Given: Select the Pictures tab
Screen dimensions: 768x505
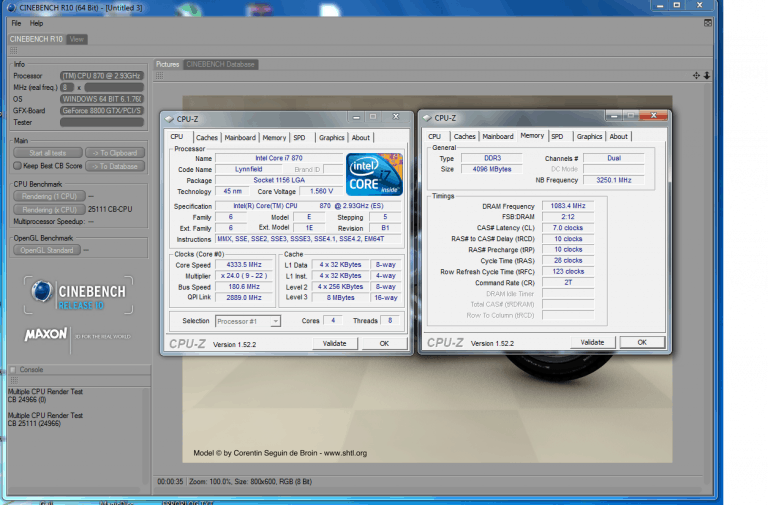Looking at the screenshot, I should [x=168, y=64].
